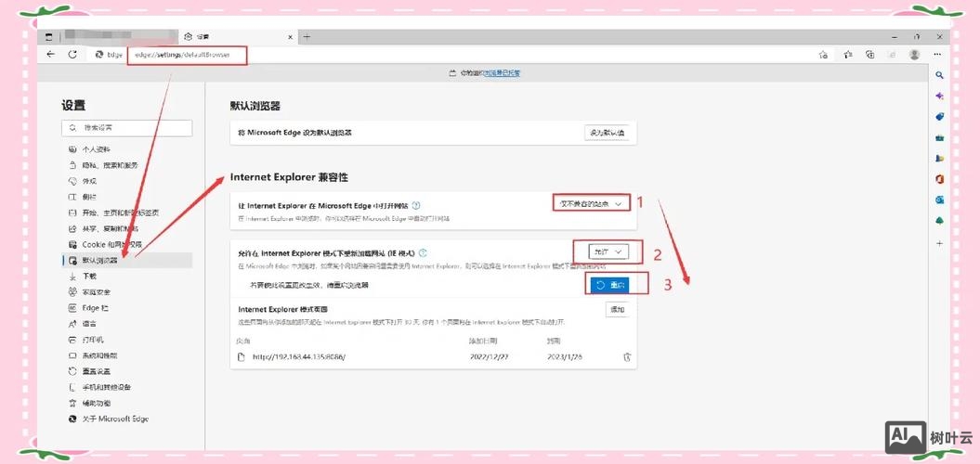This screenshot has height=464, width=980.
Task: Open the Favorites star icon in toolbar
Action: click(x=845, y=55)
